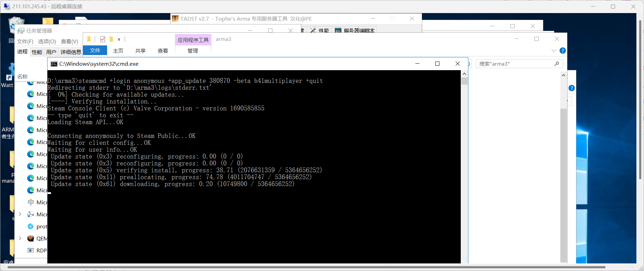The image size is (644, 271).
Task: Click the help icon below Explorer scrollbar area
Action: [x=571, y=88]
